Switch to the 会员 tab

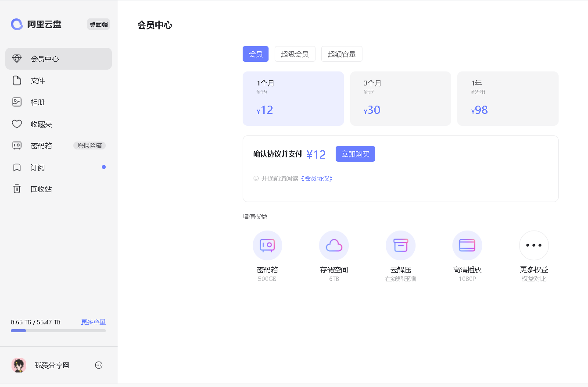pos(255,54)
